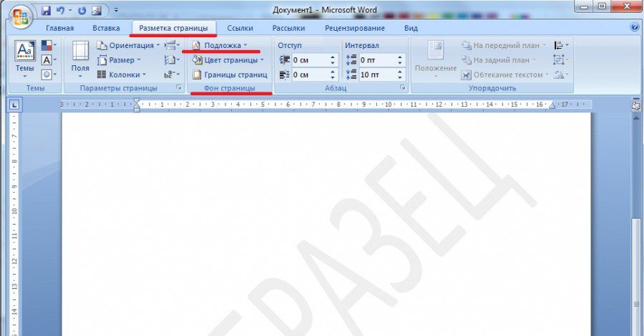Toggle ruler visibility icon above scrollbar
Image resolution: width=644 pixels, height=336 pixels.
[636, 106]
